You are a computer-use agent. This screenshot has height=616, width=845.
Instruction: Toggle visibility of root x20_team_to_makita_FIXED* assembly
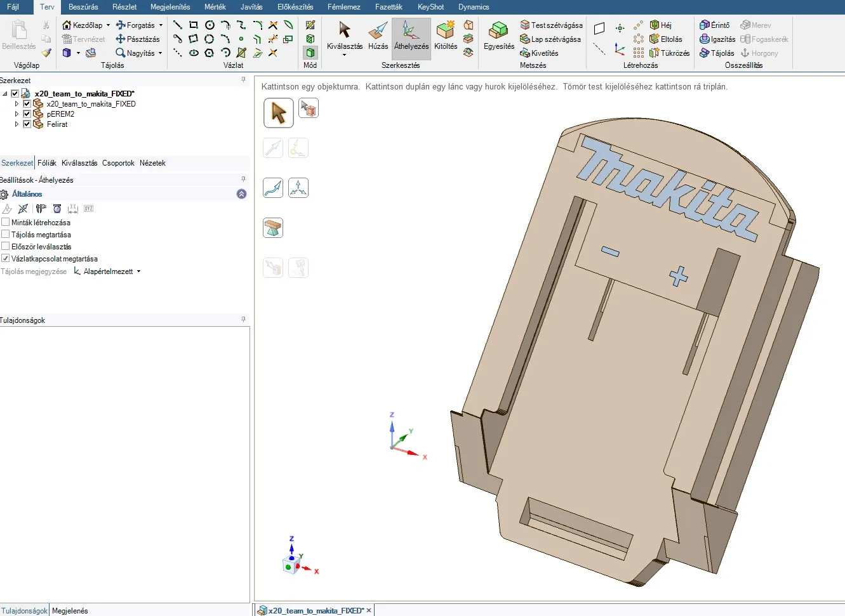click(x=15, y=94)
